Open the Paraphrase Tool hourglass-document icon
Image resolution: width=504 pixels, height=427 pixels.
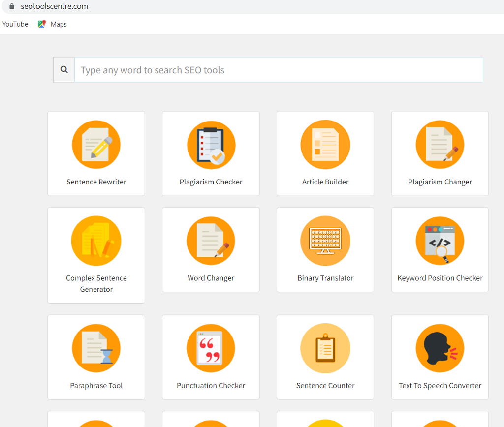96,348
